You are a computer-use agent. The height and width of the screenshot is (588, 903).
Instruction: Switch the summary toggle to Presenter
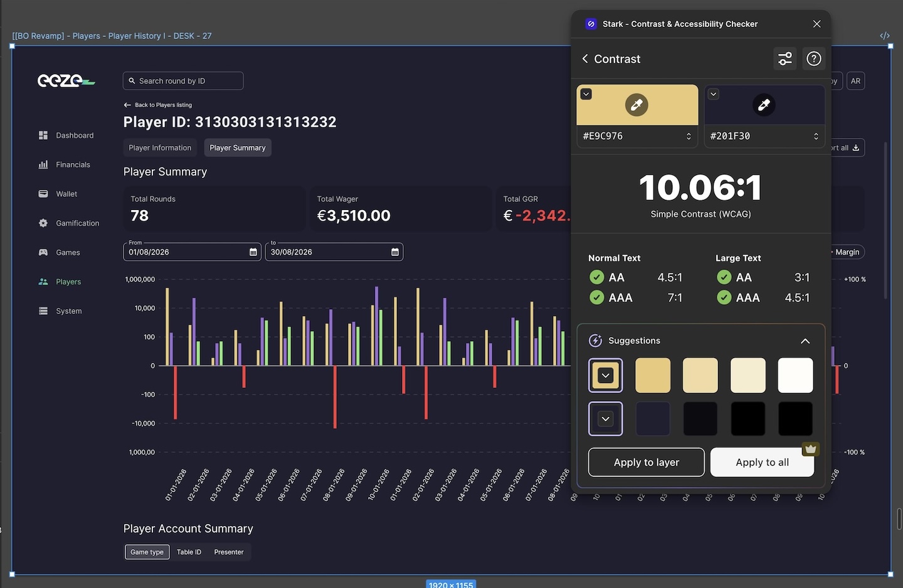coord(229,552)
